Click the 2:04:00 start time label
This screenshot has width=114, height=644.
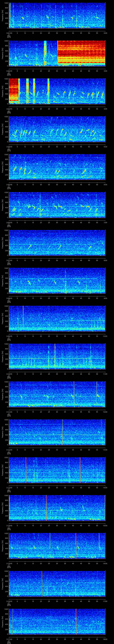pos(9,147)
